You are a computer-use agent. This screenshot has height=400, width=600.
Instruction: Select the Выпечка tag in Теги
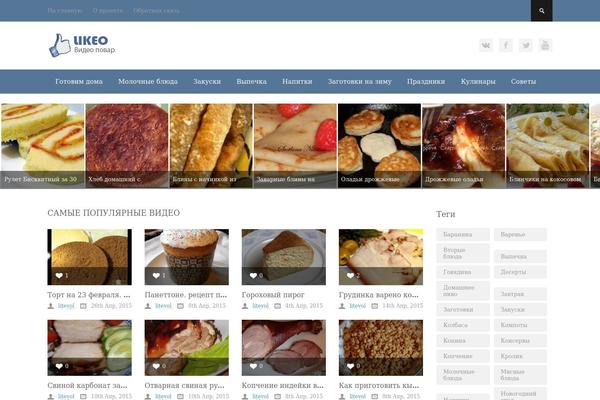tap(520, 256)
